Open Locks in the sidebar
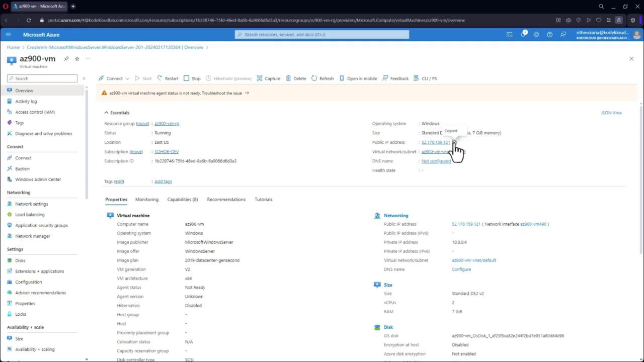The image size is (644, 362). (x=20, y=314)
